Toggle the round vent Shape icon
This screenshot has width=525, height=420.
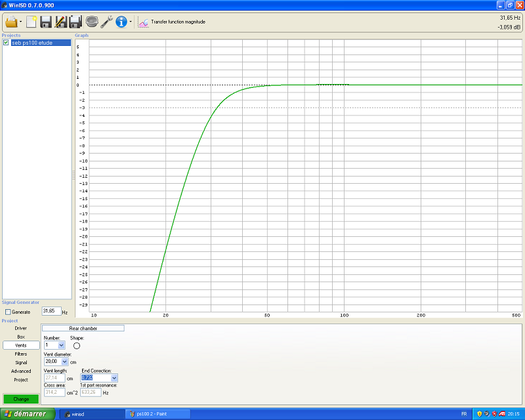77,346
